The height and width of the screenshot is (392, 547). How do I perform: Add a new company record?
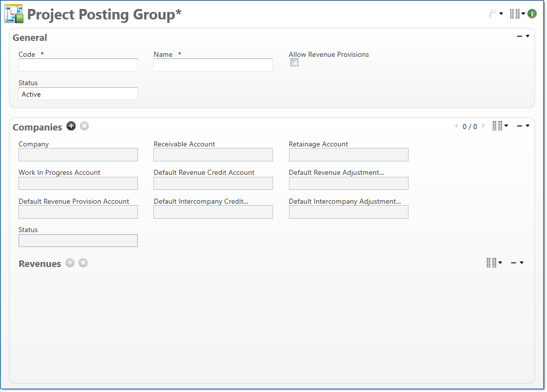coord(71,127)
